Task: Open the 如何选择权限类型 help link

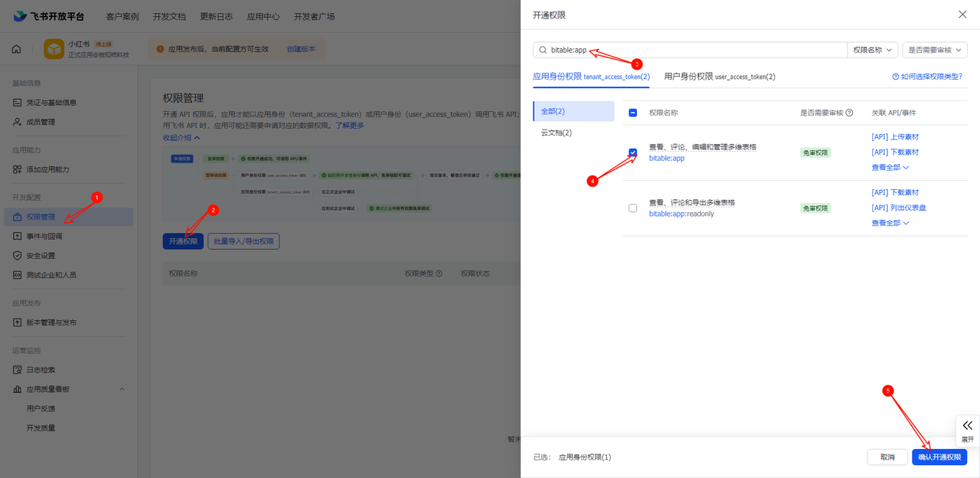Action: pyautogui.click(x=926, y=77)
